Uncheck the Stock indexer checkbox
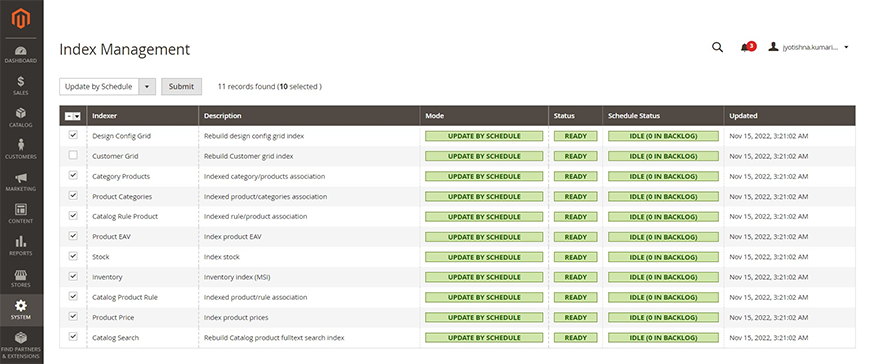 (x=73, y=256)
